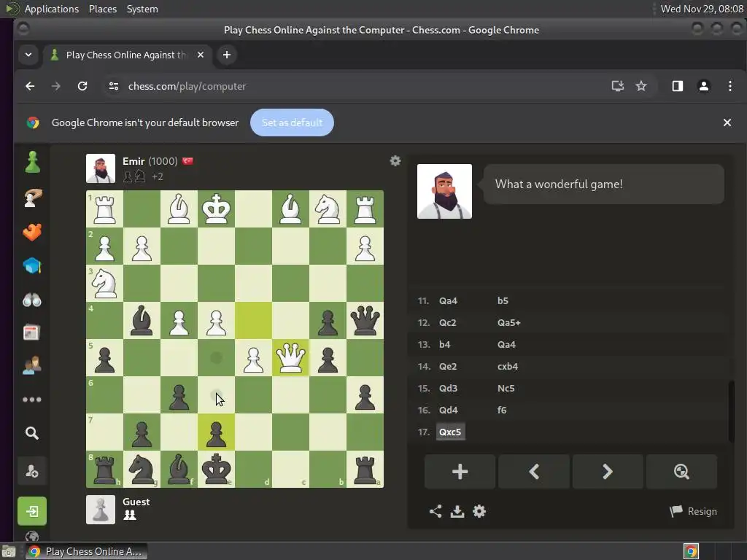Open the Watch binoculars icon
Image resolution: width=747 pixels, height=560 pixels.
(32, 300)
